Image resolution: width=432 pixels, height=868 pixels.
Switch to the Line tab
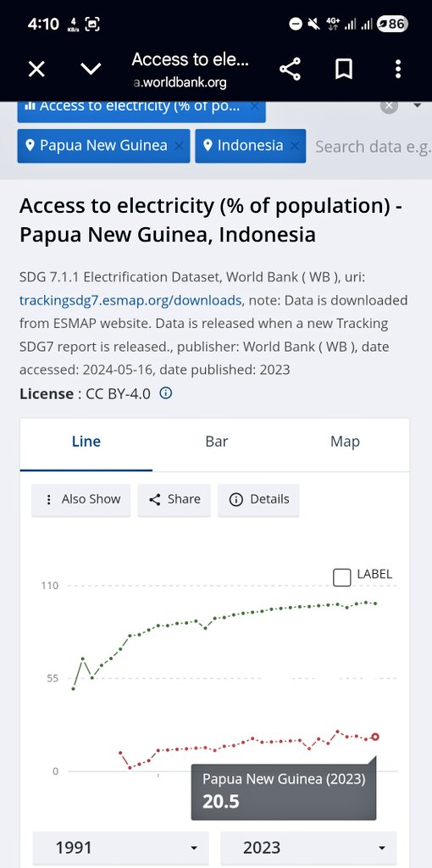point(86,442)
